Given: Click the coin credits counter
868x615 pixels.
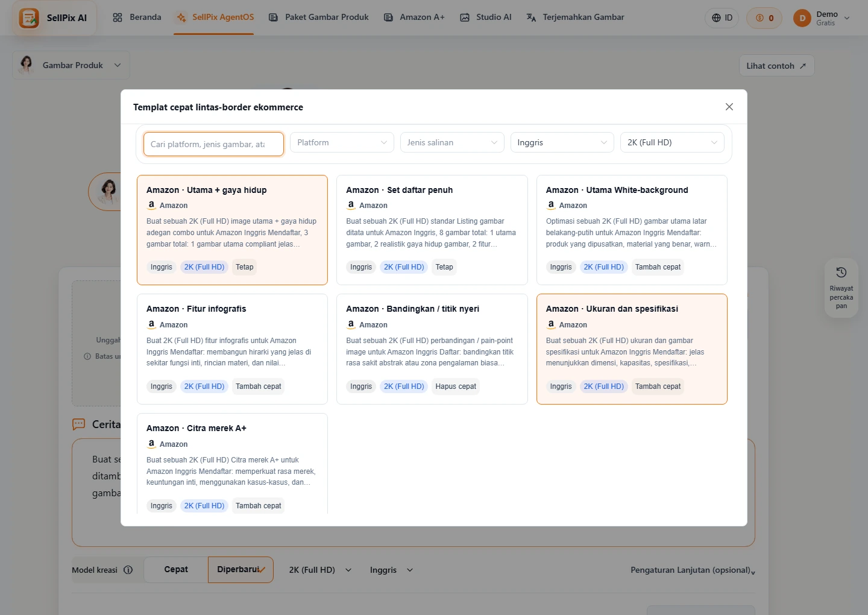Looking at the screenshot, I should point(764,18).
